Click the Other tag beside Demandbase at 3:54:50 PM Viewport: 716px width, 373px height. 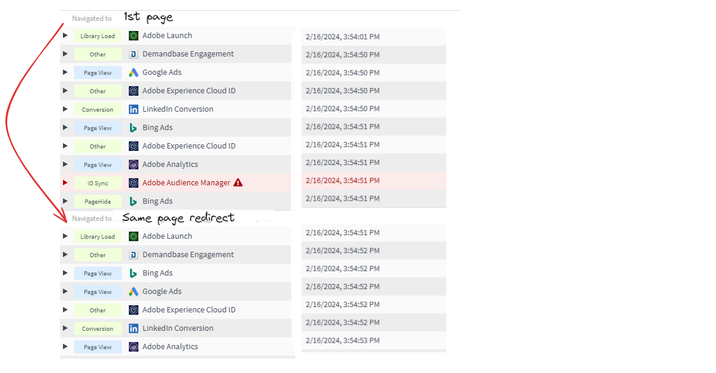click(x=98, y=54)
